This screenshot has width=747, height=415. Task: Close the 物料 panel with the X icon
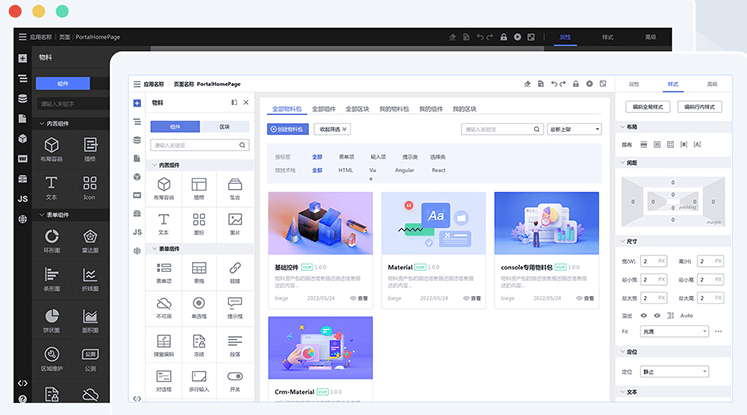pos(247,102)
